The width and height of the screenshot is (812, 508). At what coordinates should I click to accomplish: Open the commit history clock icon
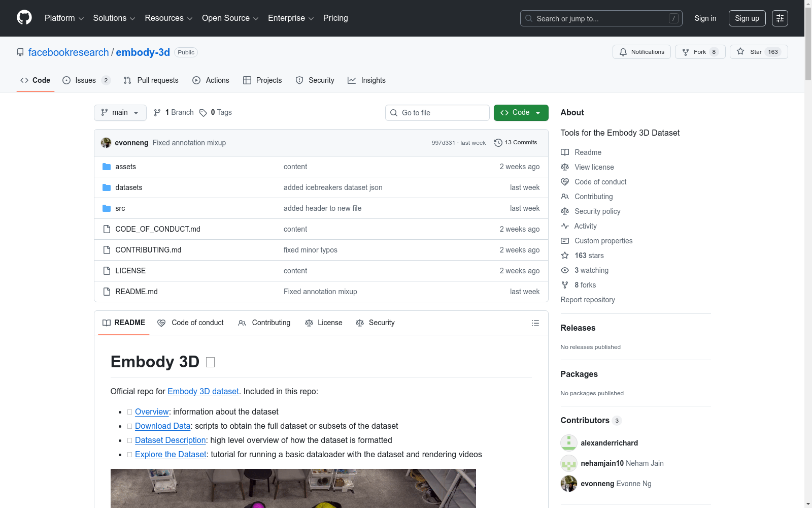(498, 143)
